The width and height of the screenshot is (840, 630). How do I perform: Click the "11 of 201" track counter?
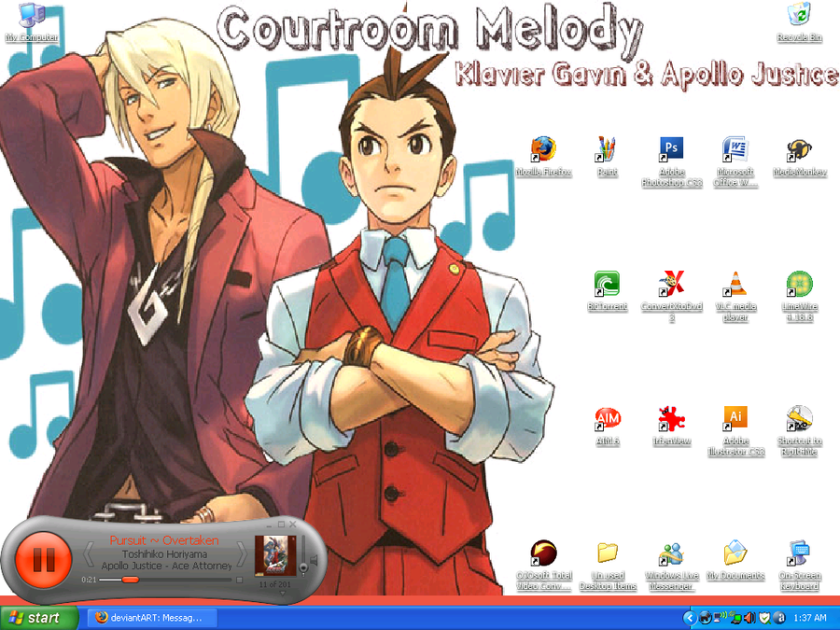[x=274, y=584]
